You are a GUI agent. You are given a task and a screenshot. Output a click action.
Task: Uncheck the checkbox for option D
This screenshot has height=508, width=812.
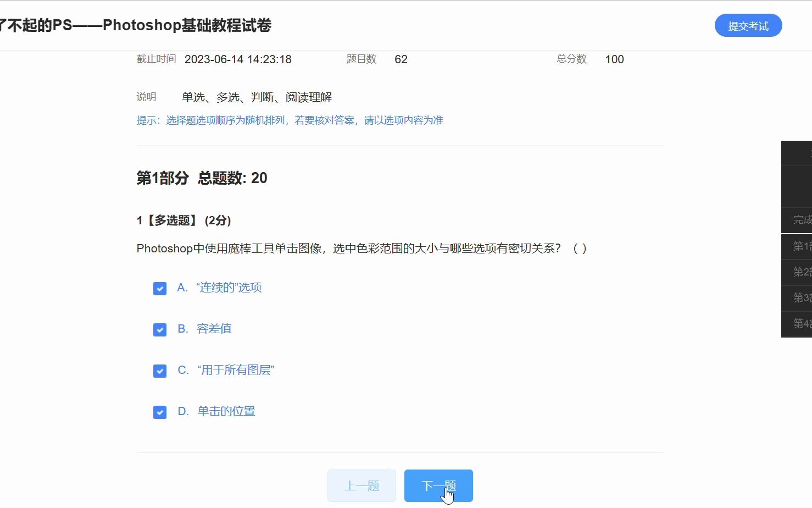click(x=160, y=412)
